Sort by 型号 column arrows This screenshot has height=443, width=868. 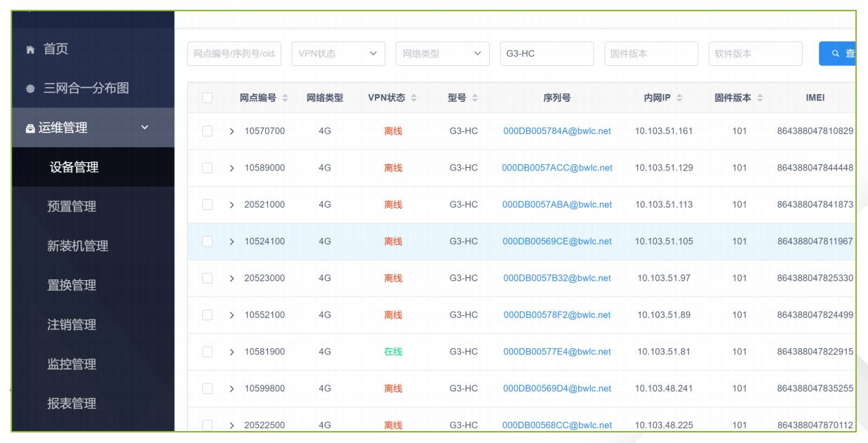(x=475, y=98)
